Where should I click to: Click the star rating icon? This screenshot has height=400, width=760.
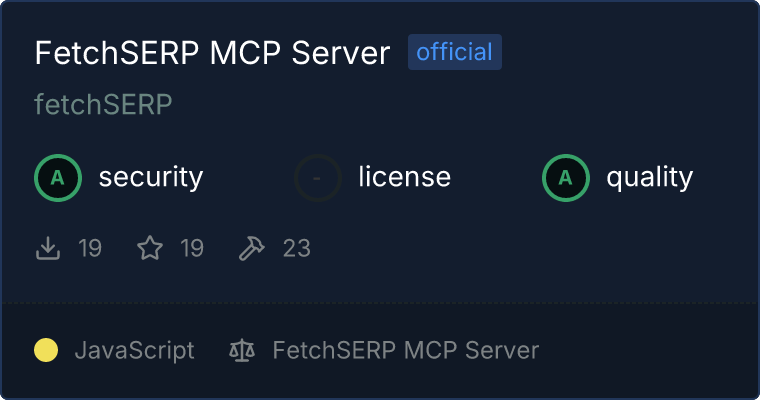tap(150, 248)
